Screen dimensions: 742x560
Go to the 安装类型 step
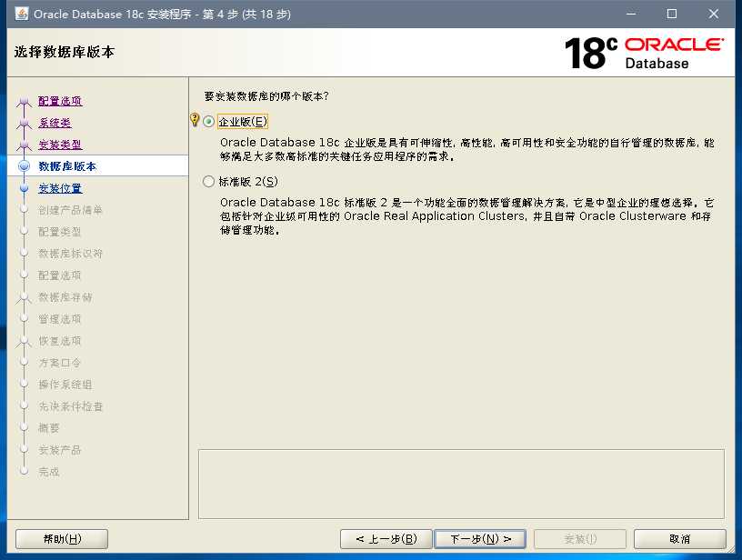[x=60, y=145]
